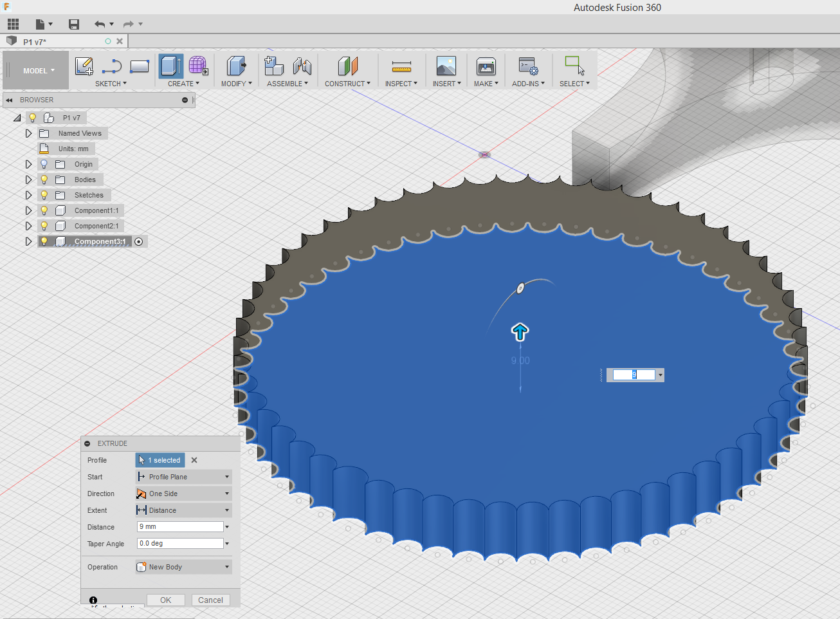This screenshot has height=619, width=840.
Task: Open the MODIFY menu
Action: [236, 84]
